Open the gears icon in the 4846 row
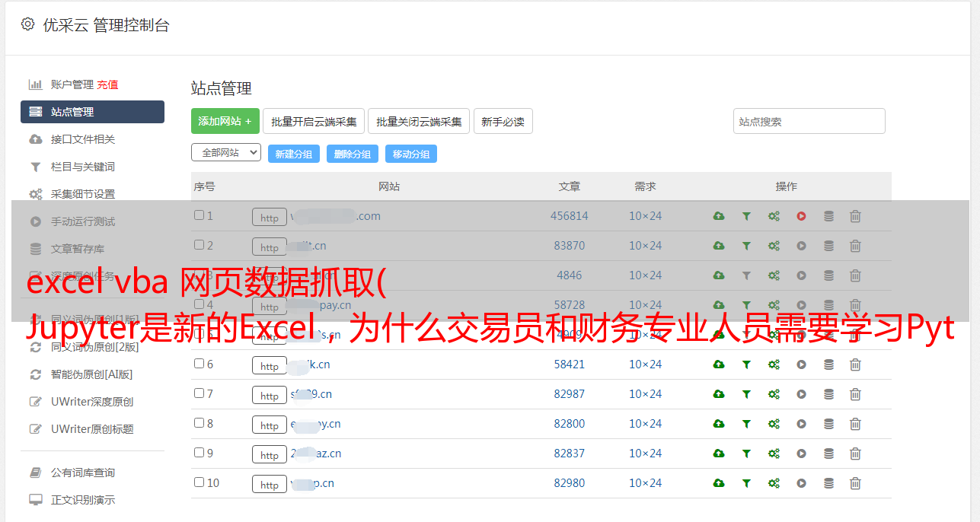The width and height of the screenshot is (980, 522). [774, 275]
